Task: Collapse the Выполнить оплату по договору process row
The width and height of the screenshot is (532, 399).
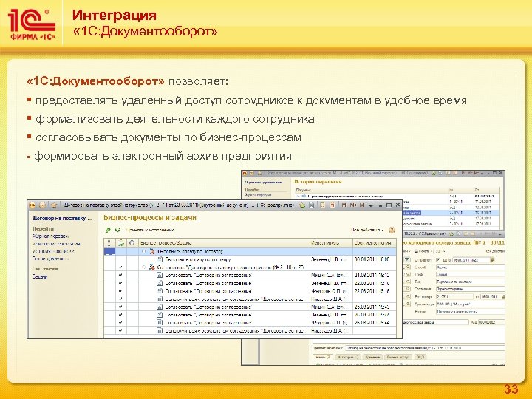Action: pyautogui.click(x=143, y=252)
